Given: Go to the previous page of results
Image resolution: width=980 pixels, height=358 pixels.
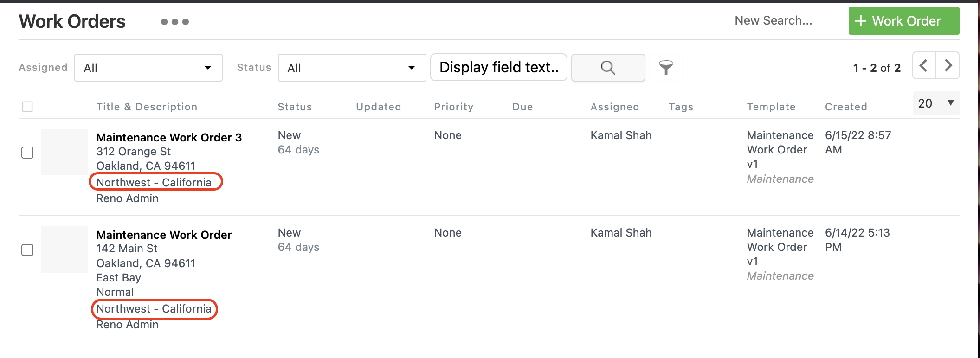Looking at the screenshot, I should pos(923,66).
